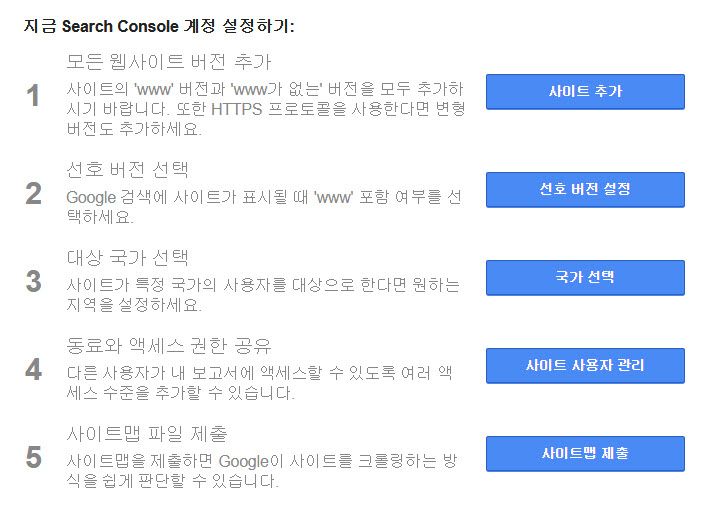Image resolution: width=713 pixels, height=514 pixels.
Task: Click the title 지금 Search Console 계정 설정하기
Action: click(159, 26)
